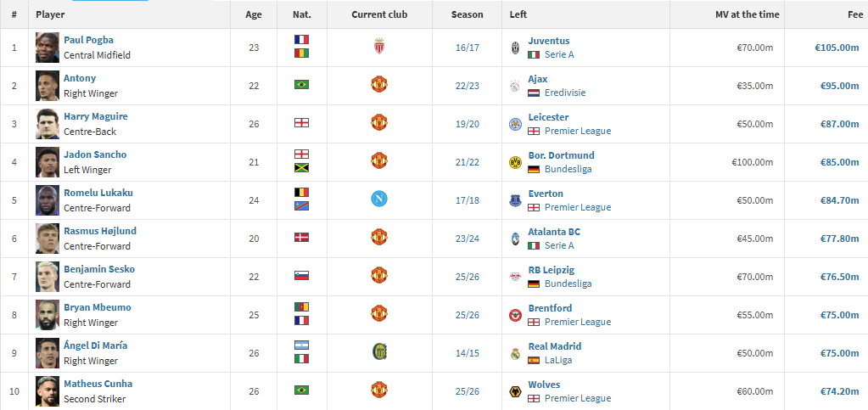868x410 pixels.
Task: Click the Rosario Central crest in Di María's row
Action: pos(379,351)
